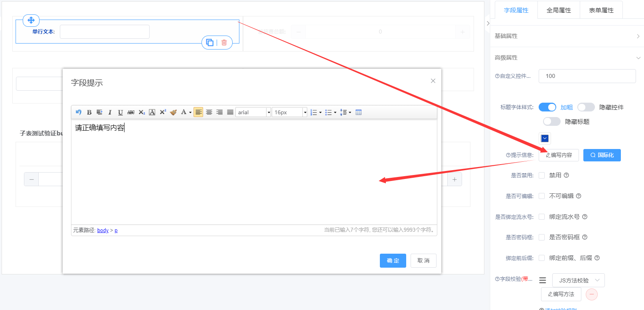Open the 编写内容 hint editor button
The height and width of the screenshot is (310, 644).
[x=559, y=155]
